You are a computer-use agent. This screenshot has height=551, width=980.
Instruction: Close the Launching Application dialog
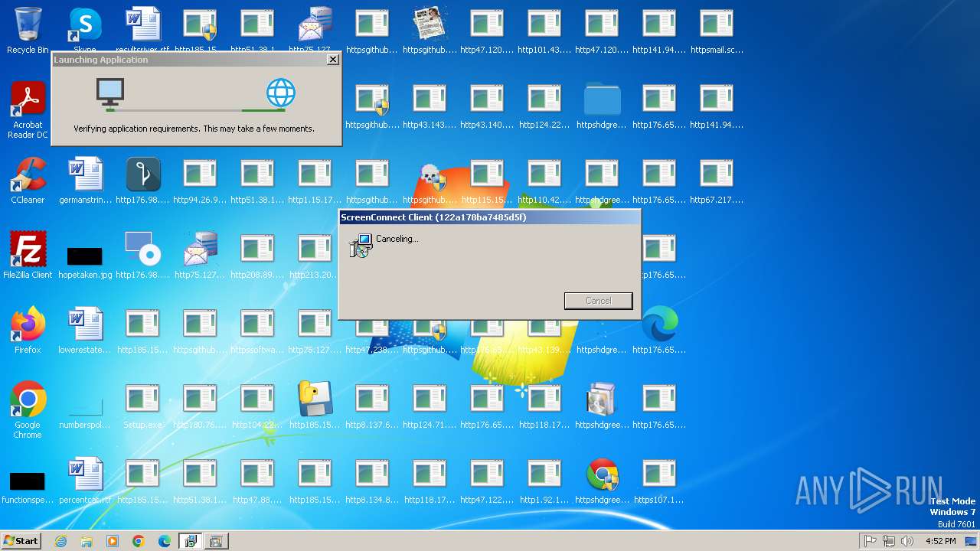point(332,60)
